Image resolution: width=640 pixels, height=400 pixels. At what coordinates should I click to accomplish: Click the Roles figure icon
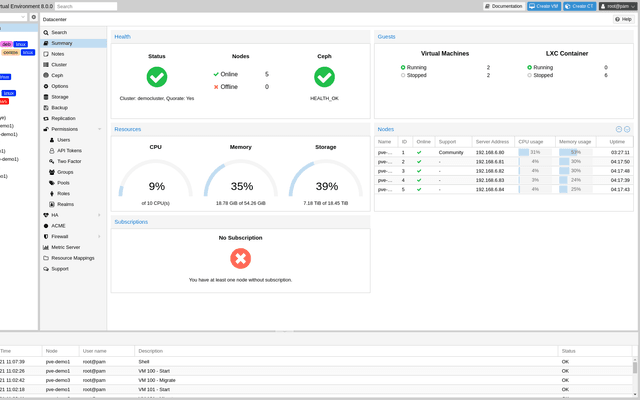[52, 193]
